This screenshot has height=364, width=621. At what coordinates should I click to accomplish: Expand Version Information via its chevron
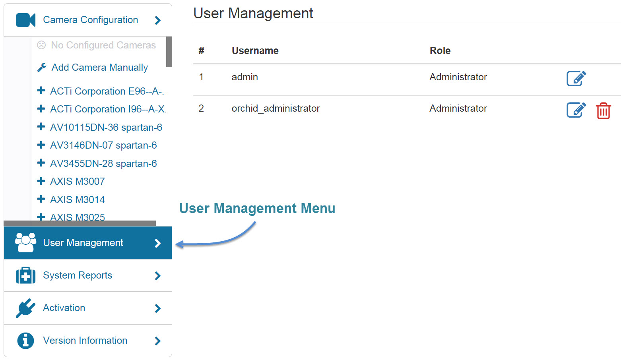coord(158,341)
